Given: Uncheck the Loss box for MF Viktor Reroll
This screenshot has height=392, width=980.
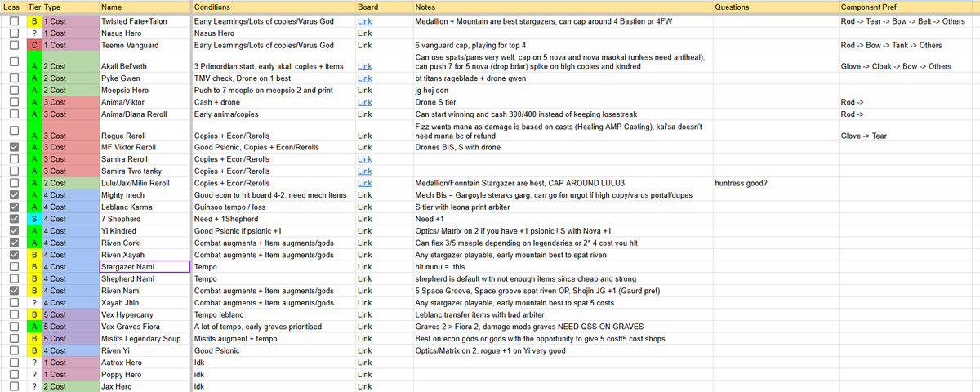Looking at the screenshot, I should tap(14, 148).
